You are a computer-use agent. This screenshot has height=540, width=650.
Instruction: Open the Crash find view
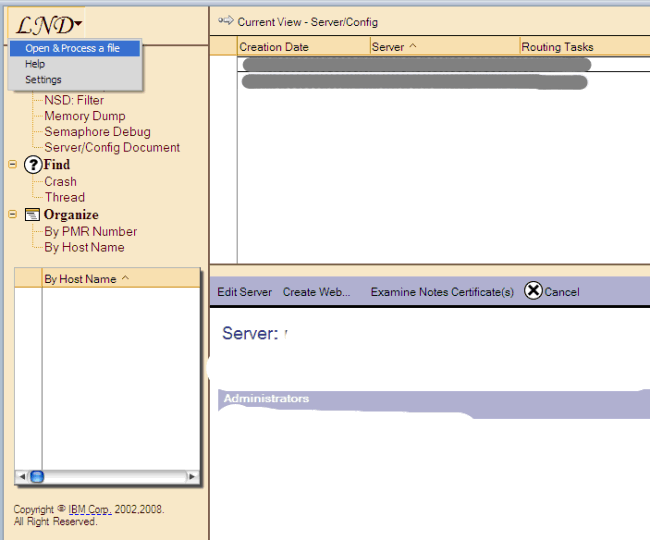pyautogui.click(x=60, y=182)
